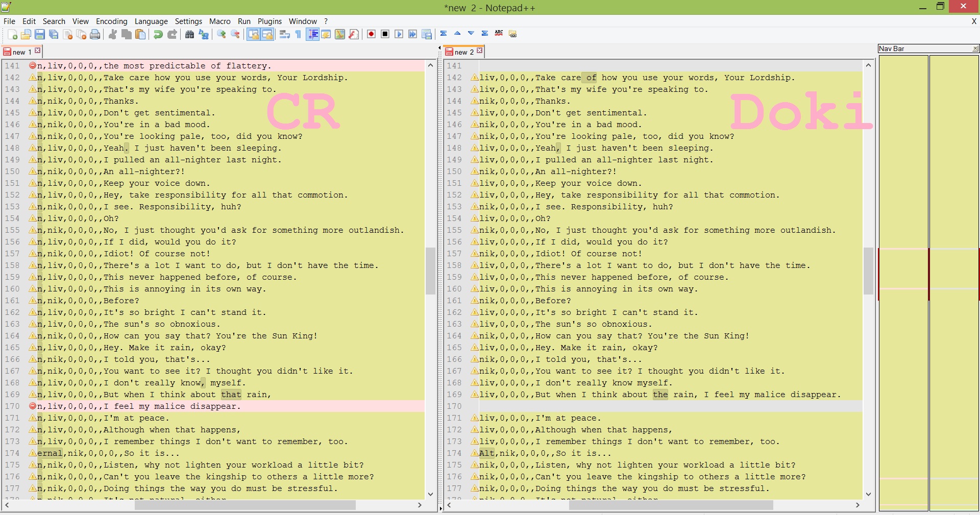The image size is (980, 515).
Task: Click right pane vertical scrollbar thumb
Action: click(868, 271)
